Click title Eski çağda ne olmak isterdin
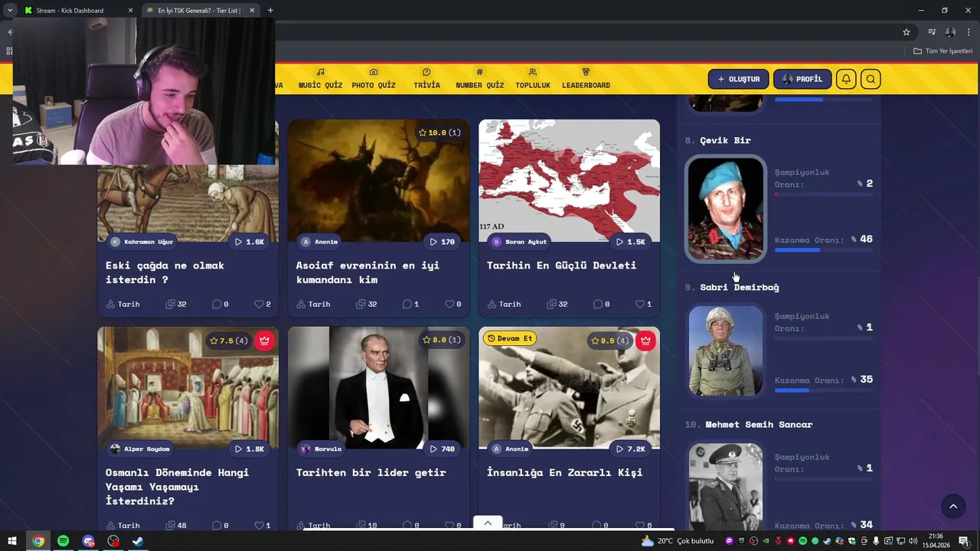Screen dimensions: 980x551 click(165, 272)
